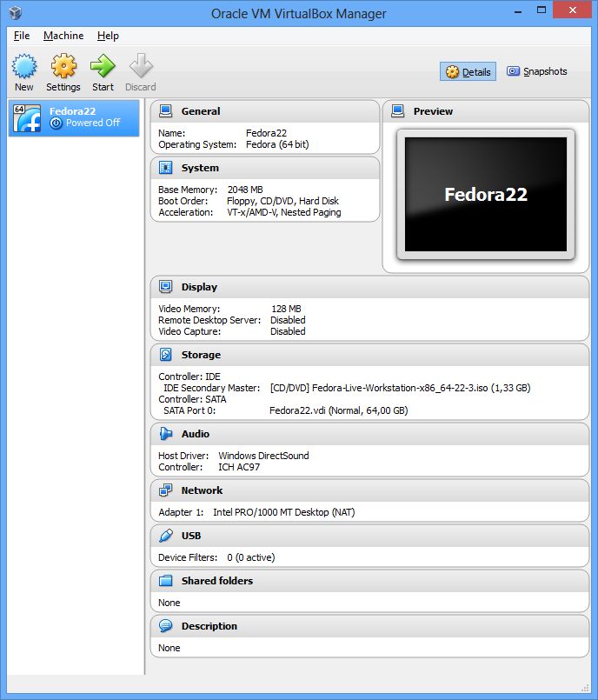598x700 pixels.
Task: Switch to the Snapshots view
Action: tap(537, 71)
